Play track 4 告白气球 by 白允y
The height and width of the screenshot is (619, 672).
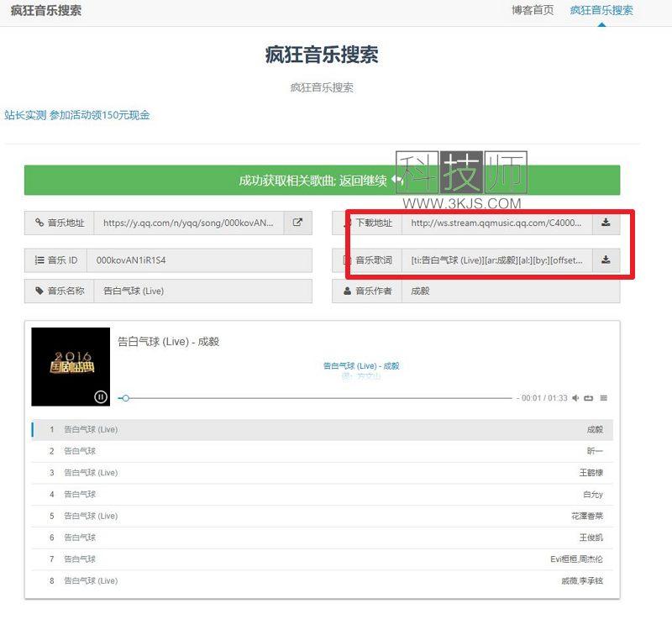323,495
